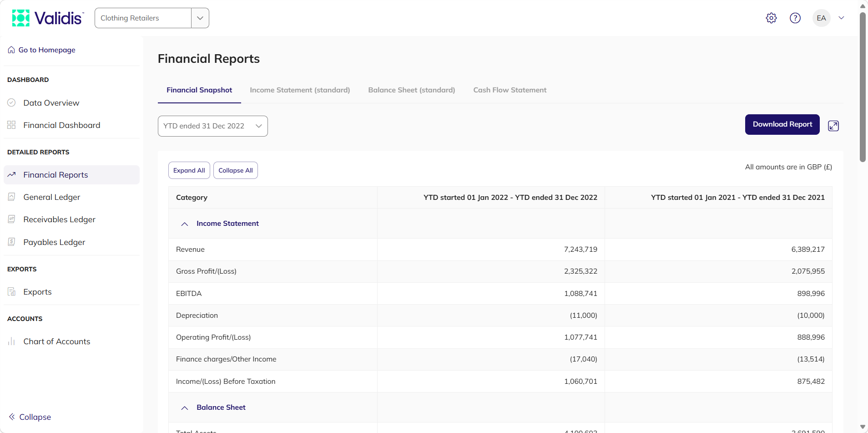The height and width of the screenshot is (433, 868).
Task: Click gross profit value 2,075,955
Action: pyautogui.click(x=808, y=271)
